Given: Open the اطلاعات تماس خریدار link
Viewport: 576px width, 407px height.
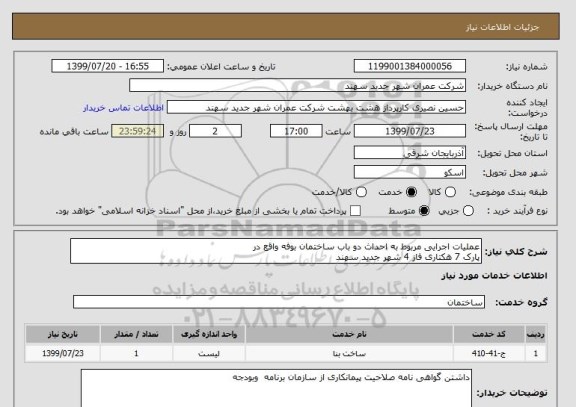Looking at the screenshot, I should (x=123, y=108).
